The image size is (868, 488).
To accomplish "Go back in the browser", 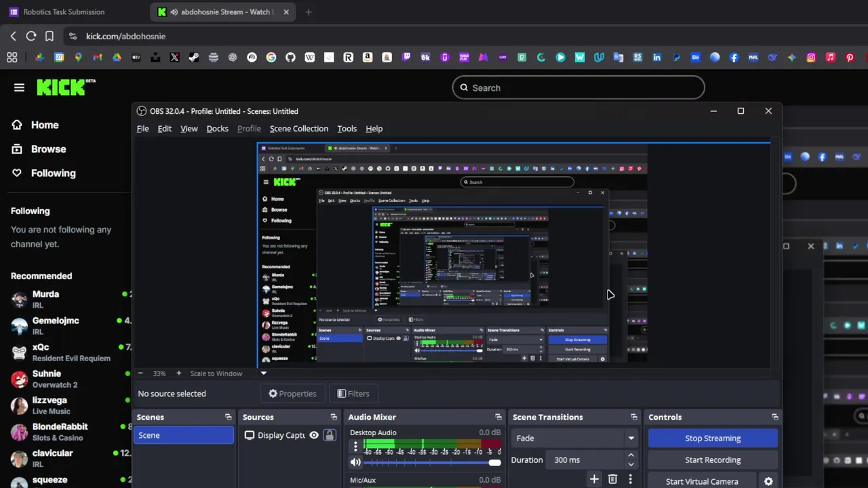I will [x=13, y=36].
